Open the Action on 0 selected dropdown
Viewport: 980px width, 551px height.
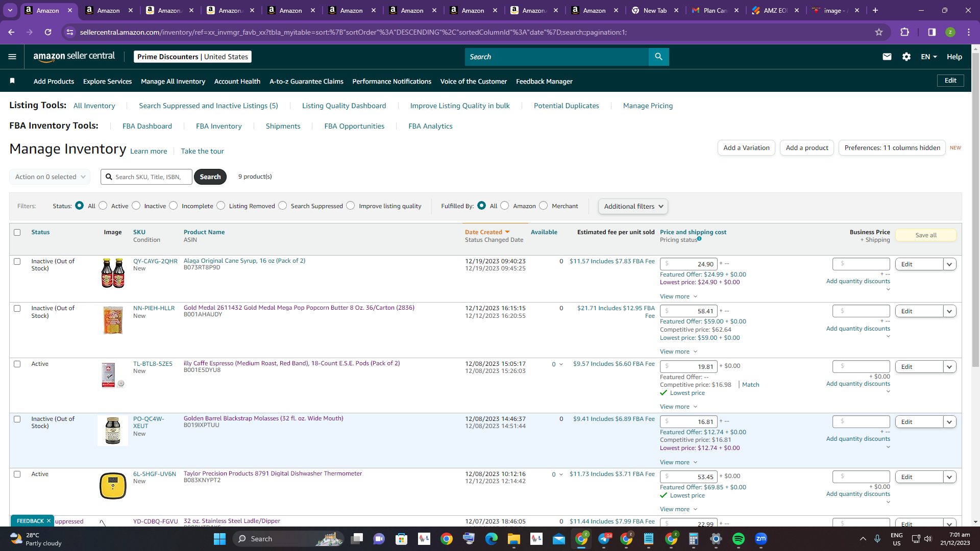[x=50, y=177]
